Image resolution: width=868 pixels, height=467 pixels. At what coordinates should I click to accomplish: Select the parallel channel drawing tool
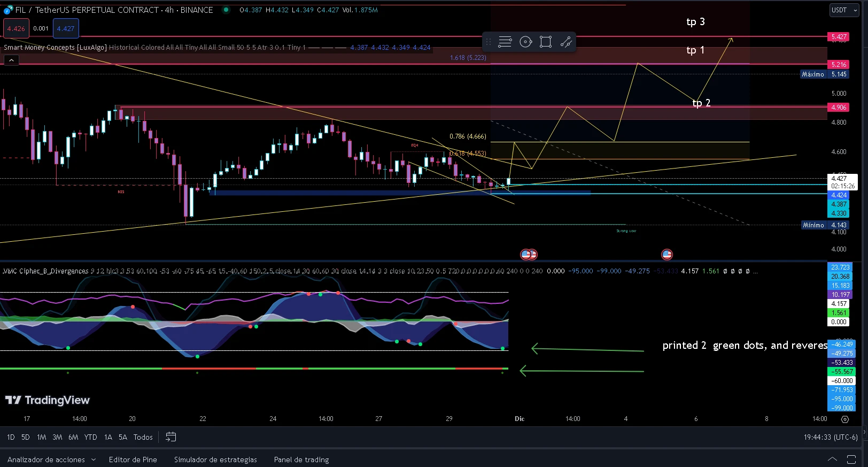tap(566, 42)
